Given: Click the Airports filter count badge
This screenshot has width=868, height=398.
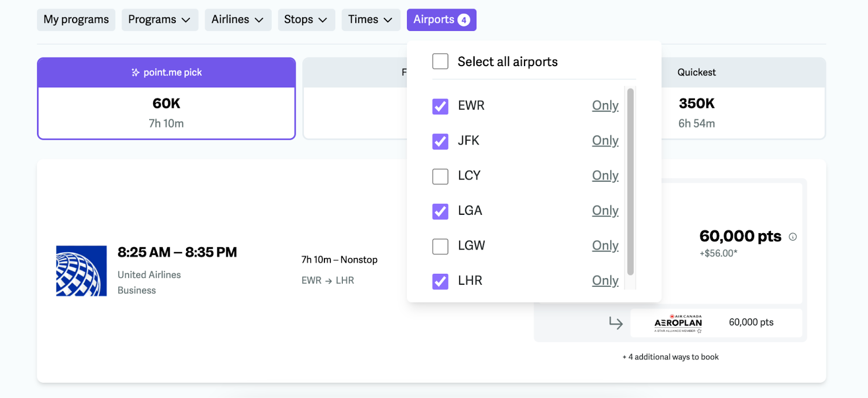Looking at the screenshot, I should point(464,20).
